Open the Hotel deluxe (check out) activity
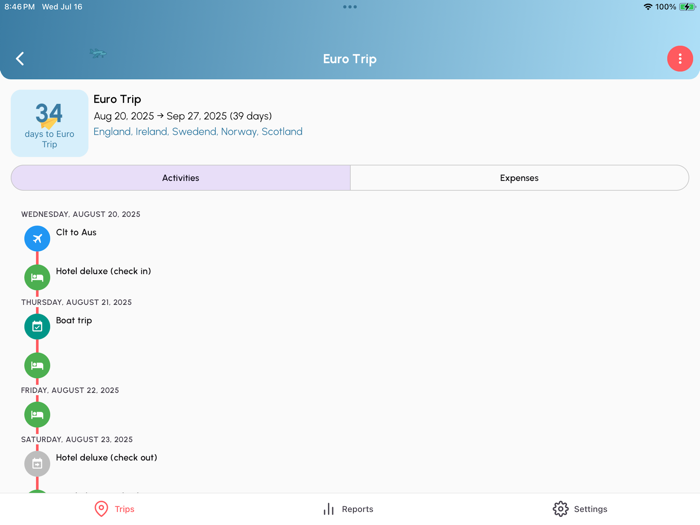The image size is (700, 525). [106, 458]
